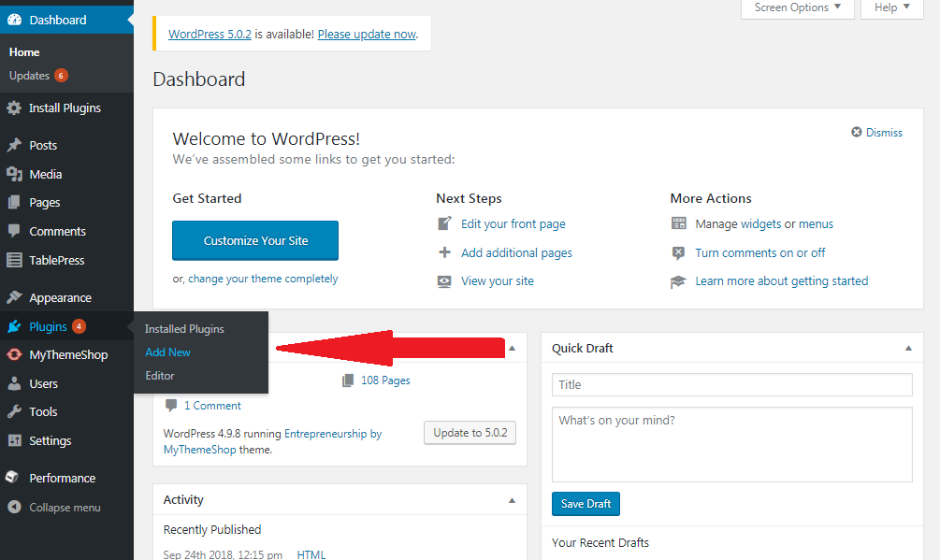Click the comment bubble beside 1 Comment

click(x=171, y=406)
